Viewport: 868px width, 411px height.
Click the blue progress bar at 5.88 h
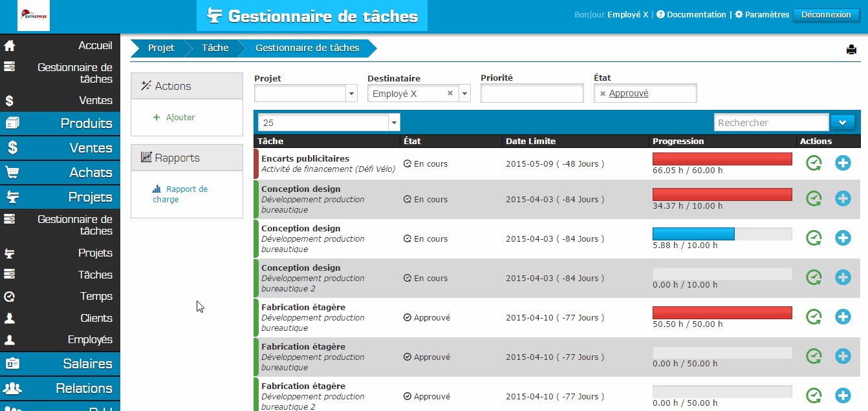693,234
